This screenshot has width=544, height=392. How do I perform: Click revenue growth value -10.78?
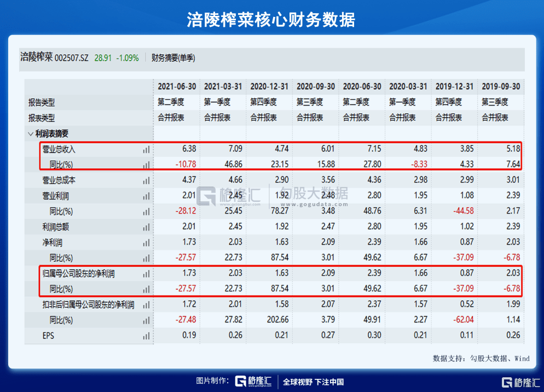point(186,164)
